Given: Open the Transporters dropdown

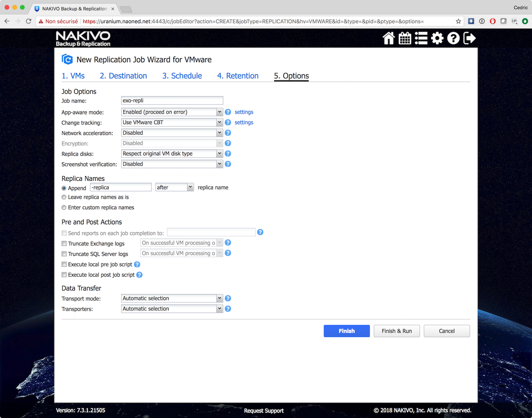Looking at the screenshot, I should pyautogui.click(x=172, y=309).
